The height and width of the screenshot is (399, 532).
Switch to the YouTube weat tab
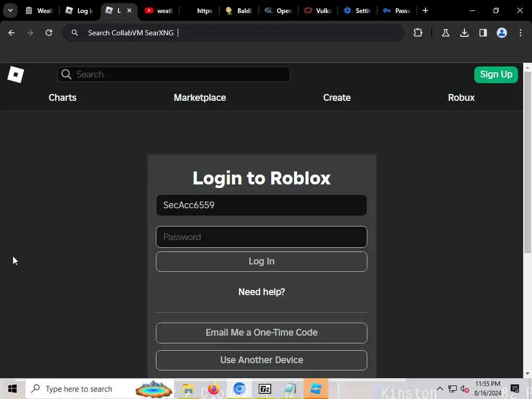coord(159,10)
